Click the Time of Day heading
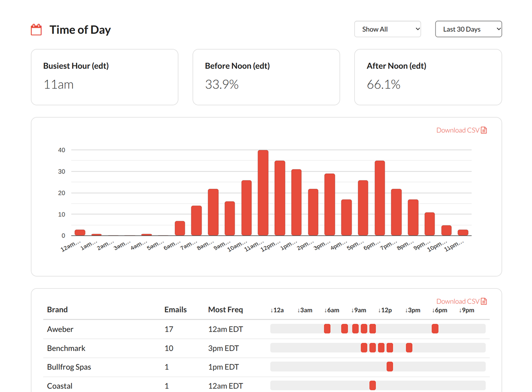This screenshot has width=532, height=392. pos(80,30)
